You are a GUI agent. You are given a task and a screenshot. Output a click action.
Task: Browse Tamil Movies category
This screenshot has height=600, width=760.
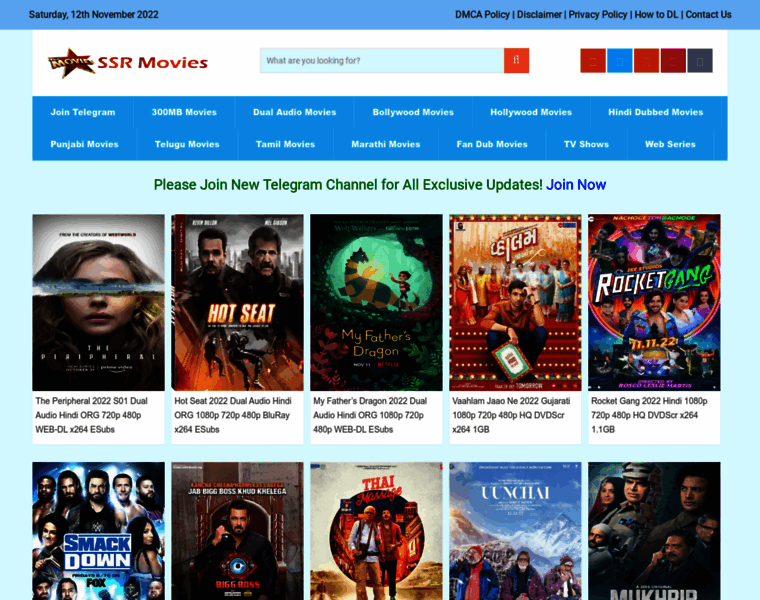coord(285,144)
